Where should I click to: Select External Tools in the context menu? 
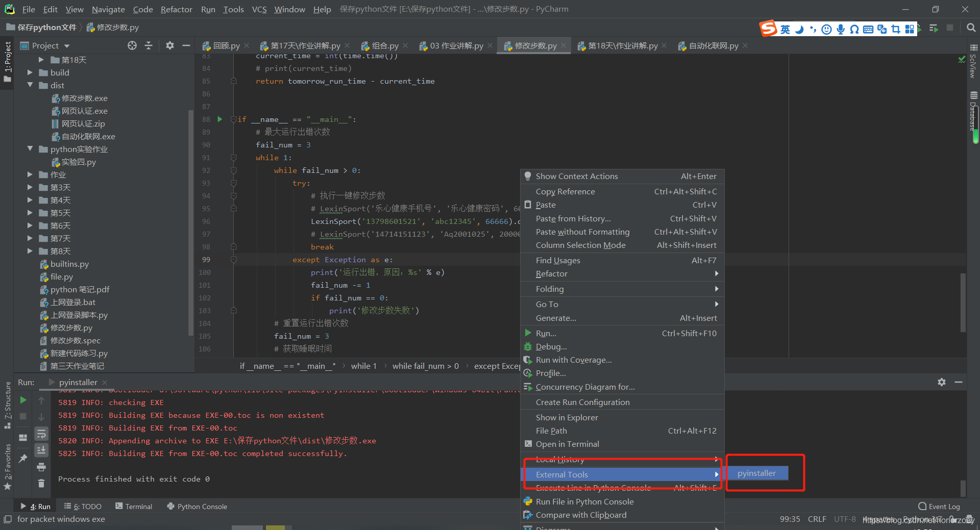pos(561,474)
